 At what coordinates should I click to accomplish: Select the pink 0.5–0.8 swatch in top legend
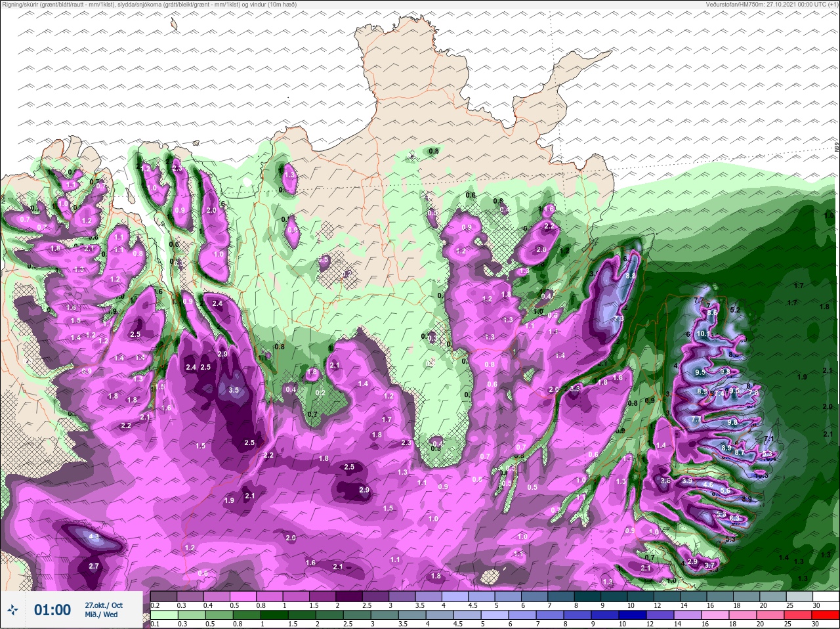click(x=243, y=596)
